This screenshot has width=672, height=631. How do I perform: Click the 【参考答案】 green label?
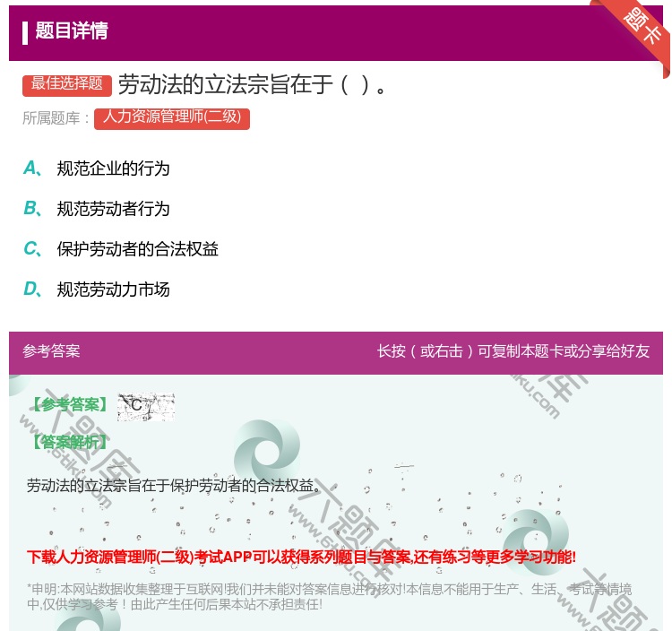point(70,404)
